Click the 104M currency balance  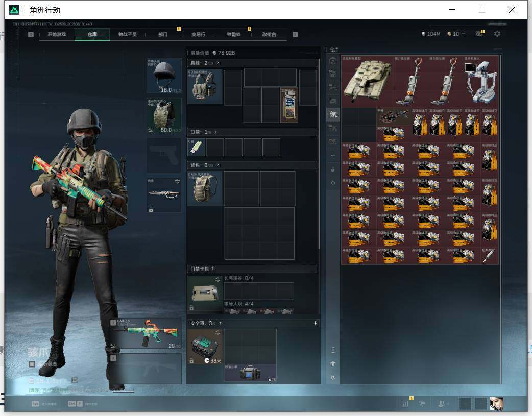[x=430, y=34]
